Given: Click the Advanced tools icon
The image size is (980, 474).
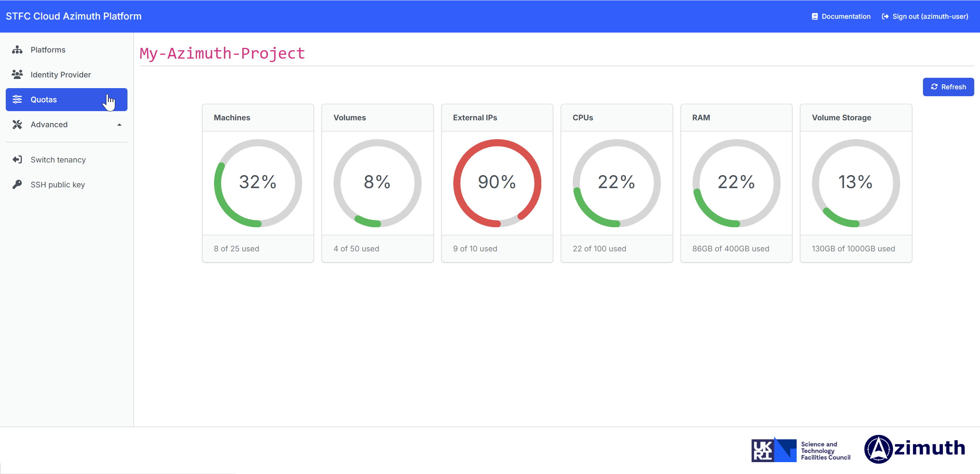Looking at the screenshot, I should coord(17,125).
